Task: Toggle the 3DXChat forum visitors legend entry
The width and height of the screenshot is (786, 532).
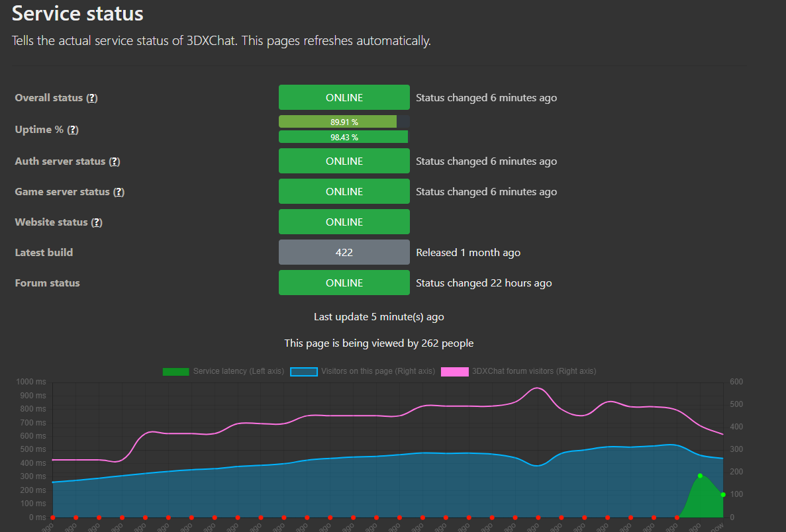Action: click(519, 371)
